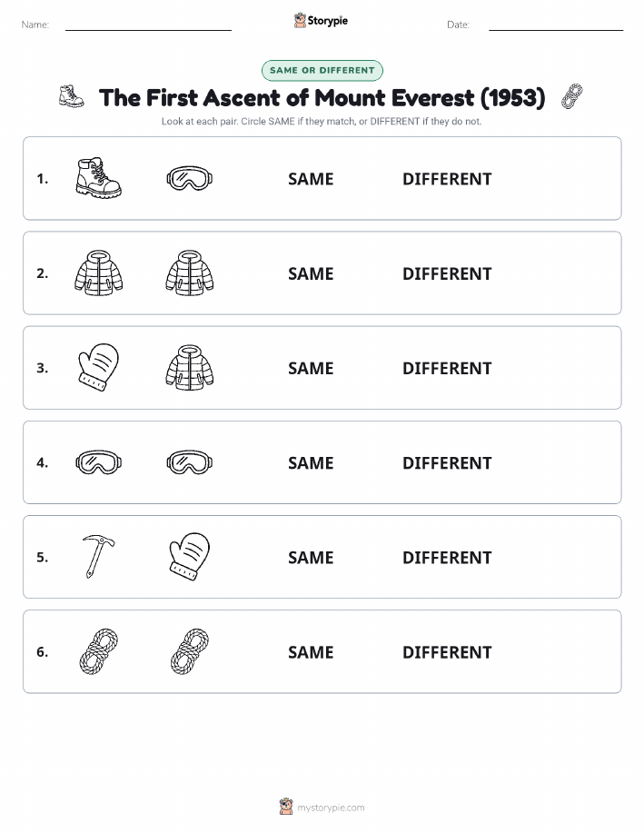
Task: Click the jacket icon in row 3
Action: tap(190, 367)
